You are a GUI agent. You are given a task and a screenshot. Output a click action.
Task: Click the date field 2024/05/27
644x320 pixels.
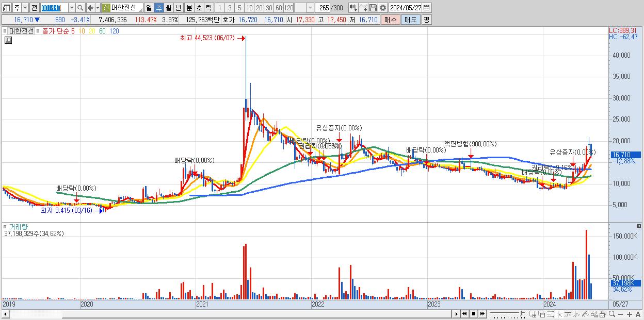click(x=406, y=8)
